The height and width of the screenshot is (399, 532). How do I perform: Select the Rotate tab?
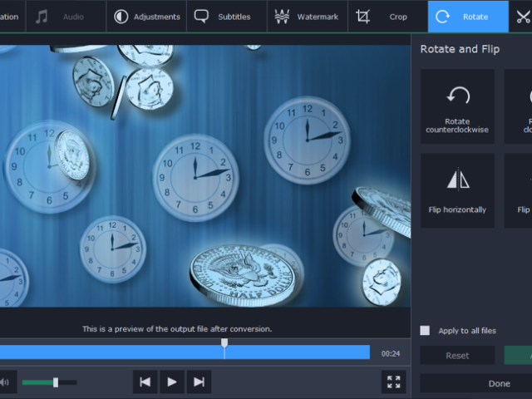(x=468, y=17)
